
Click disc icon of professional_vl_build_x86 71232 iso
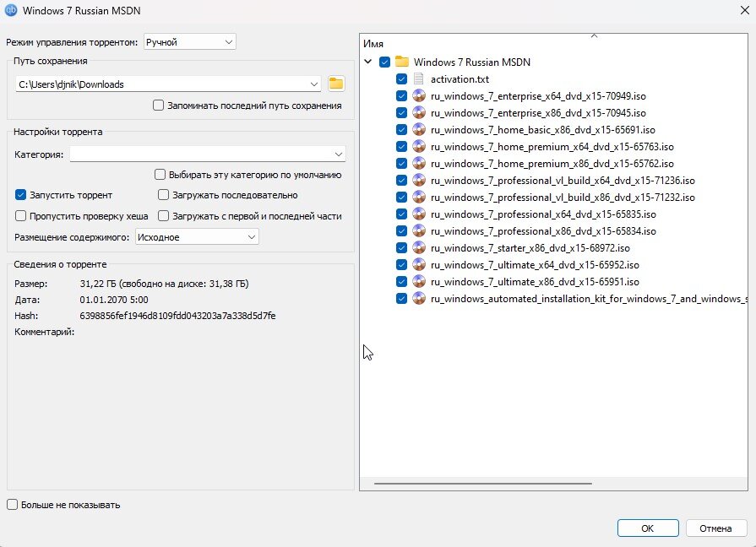[x=419, y=197]
